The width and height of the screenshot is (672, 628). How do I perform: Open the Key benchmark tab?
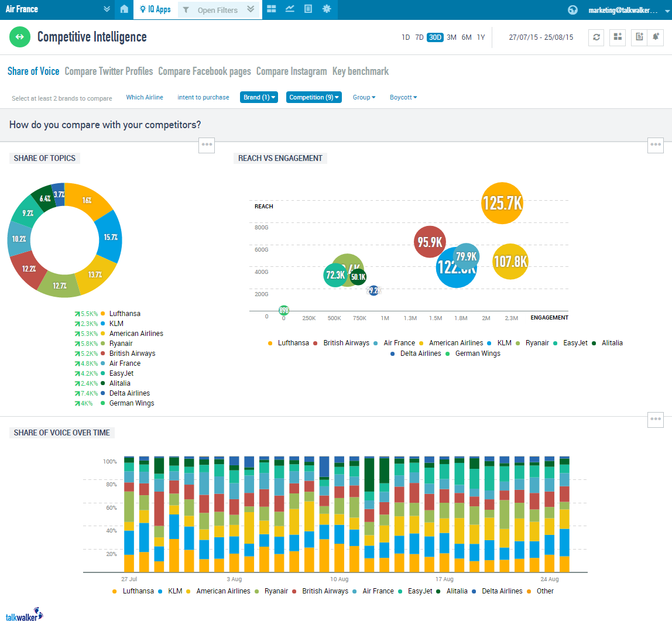click(x=361, y=71)
